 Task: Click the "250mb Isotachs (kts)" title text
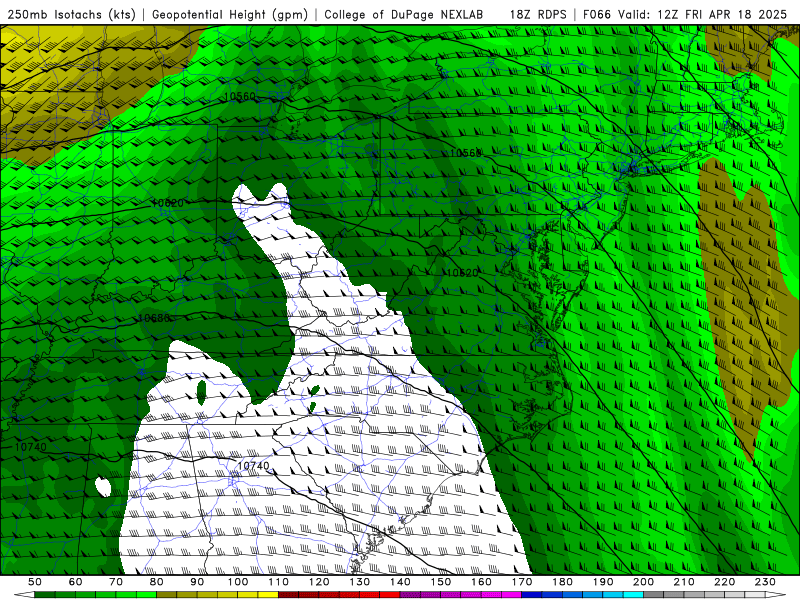point(72,14)
